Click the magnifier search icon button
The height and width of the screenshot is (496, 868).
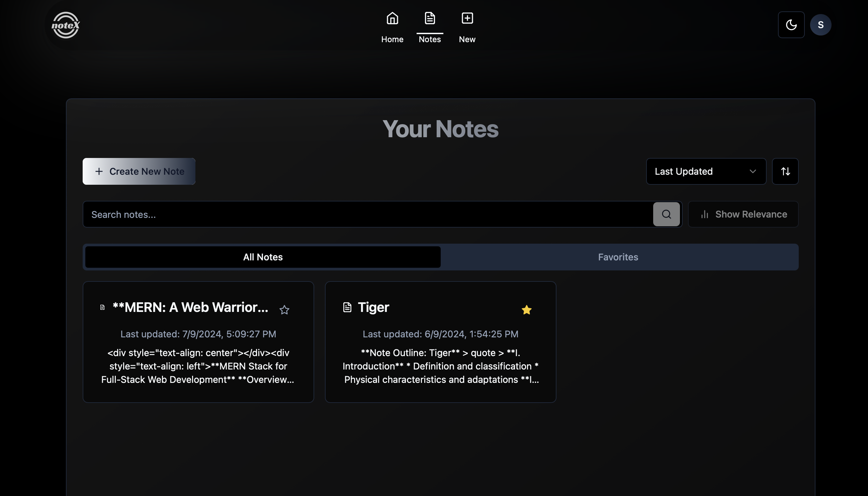[666, 214]
